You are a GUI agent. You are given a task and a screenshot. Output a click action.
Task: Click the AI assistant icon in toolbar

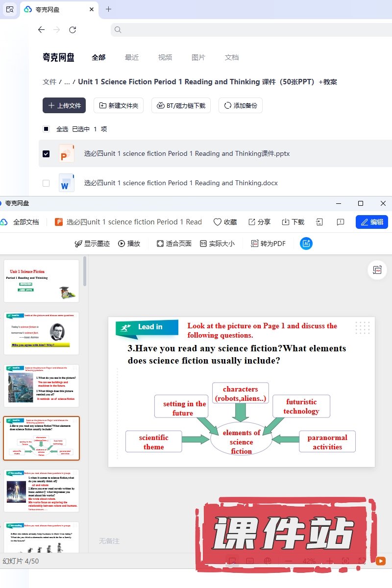point(306,244)
